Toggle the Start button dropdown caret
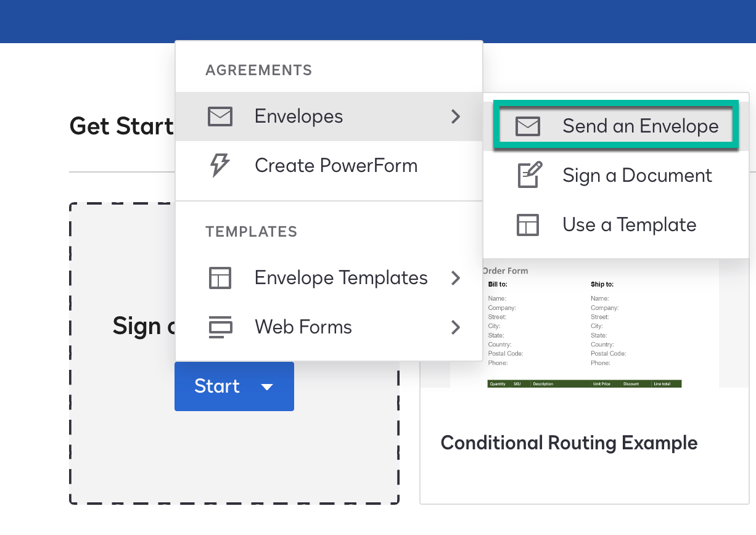Viewport: 756px width, 535px height. click(x=267, y=387)
